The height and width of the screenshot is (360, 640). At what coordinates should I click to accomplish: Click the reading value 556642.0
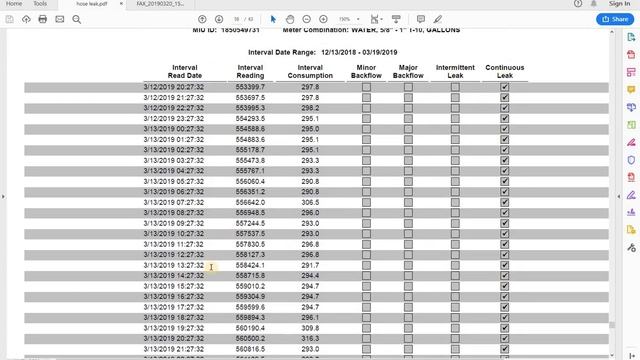click(250, 202)
